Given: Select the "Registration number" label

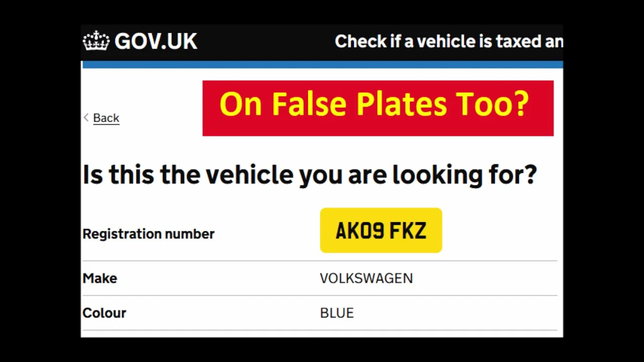Looking at the screenshot, I should [148, 234].
